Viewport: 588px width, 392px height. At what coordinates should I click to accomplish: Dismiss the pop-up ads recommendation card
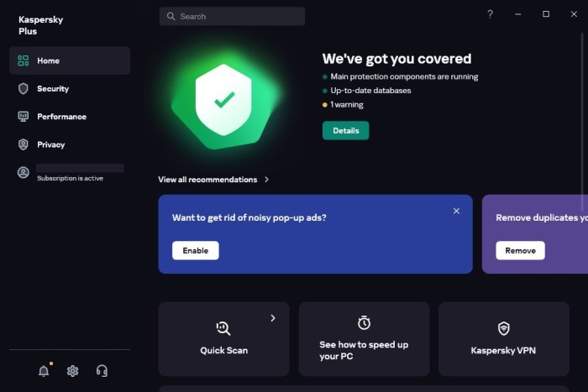pyautogui.click(x=456, y=211)
